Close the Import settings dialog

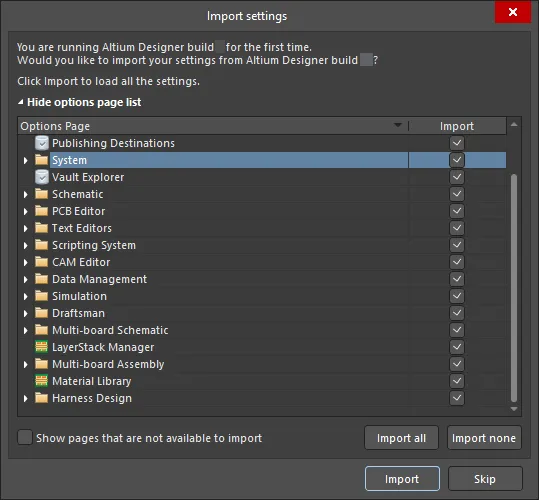pos(513,12)
